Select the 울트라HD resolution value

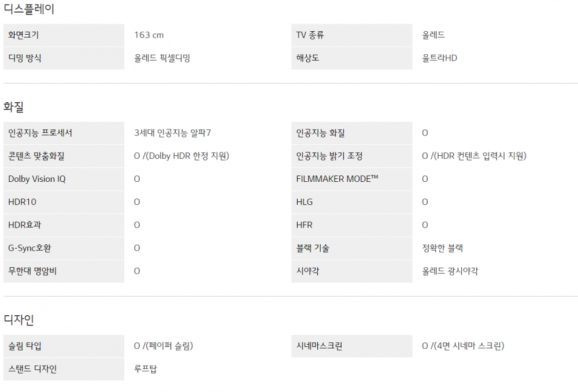(x=439, y=58)
